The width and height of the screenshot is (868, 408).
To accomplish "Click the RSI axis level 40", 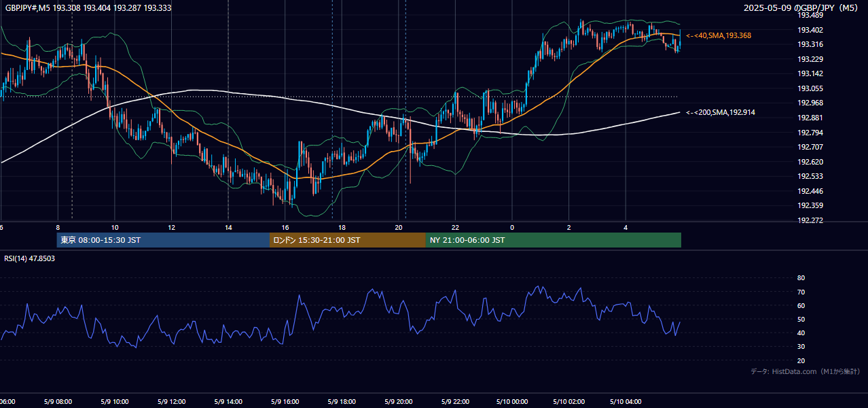I will 801,333.
